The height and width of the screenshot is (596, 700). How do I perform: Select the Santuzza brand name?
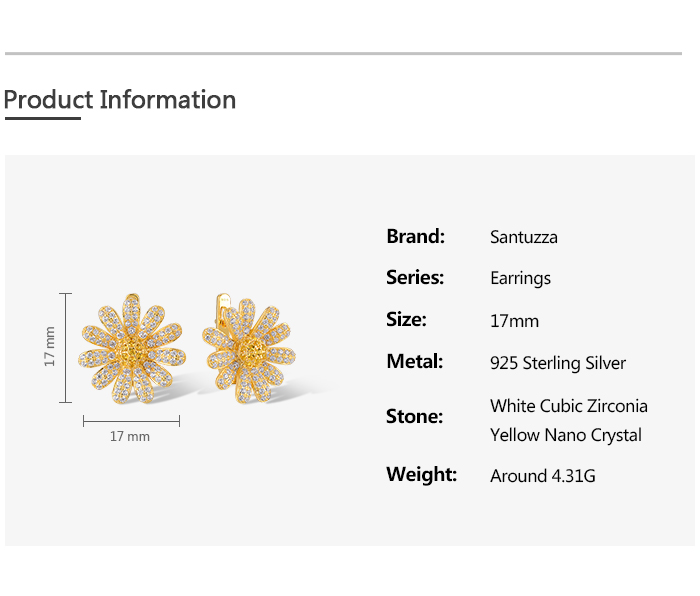[524, 237]
